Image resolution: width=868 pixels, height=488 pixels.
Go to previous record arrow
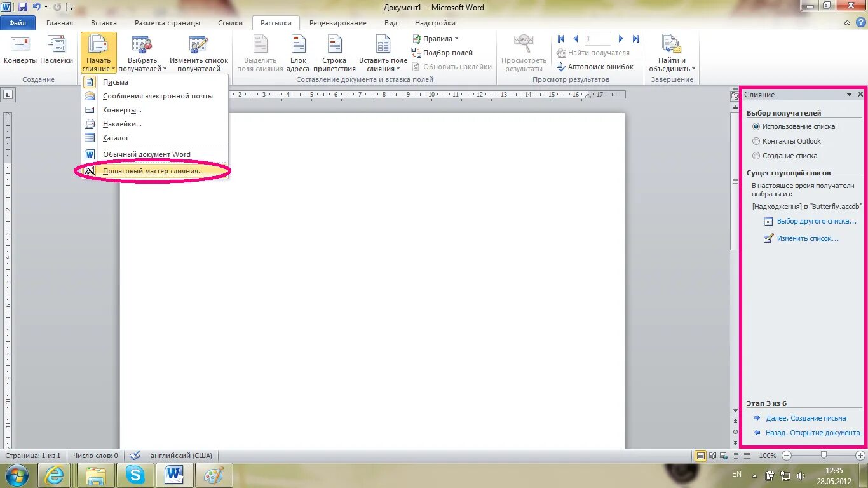pyautogui.click(x=576, y=39)
